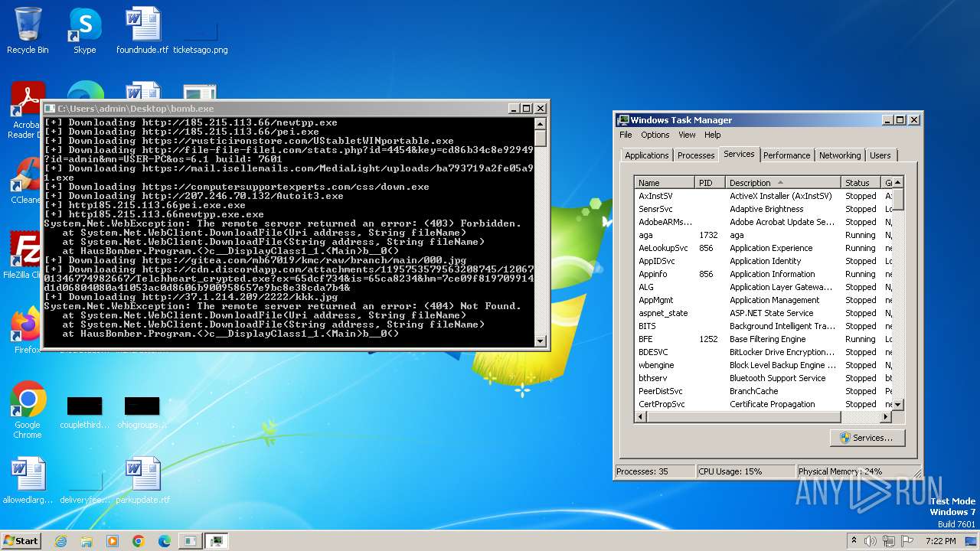Open the View menu in Task Manager
The image size is (980, 551).
pos(687,135)
